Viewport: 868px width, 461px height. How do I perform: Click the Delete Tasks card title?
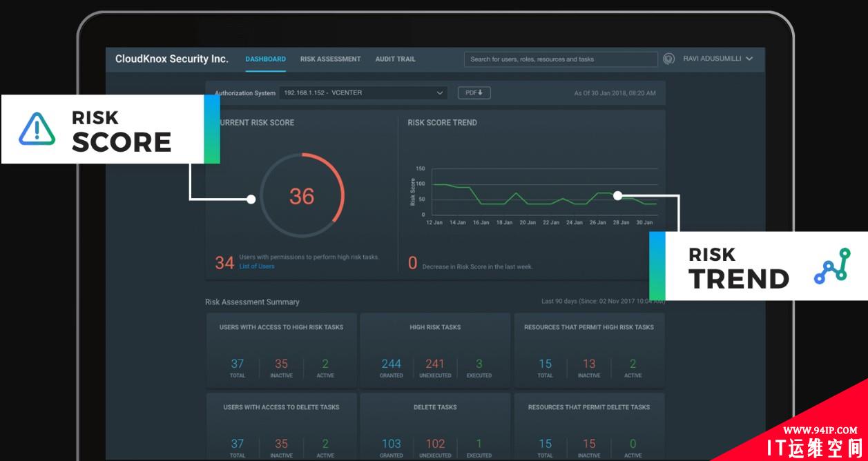click(435, 407)
